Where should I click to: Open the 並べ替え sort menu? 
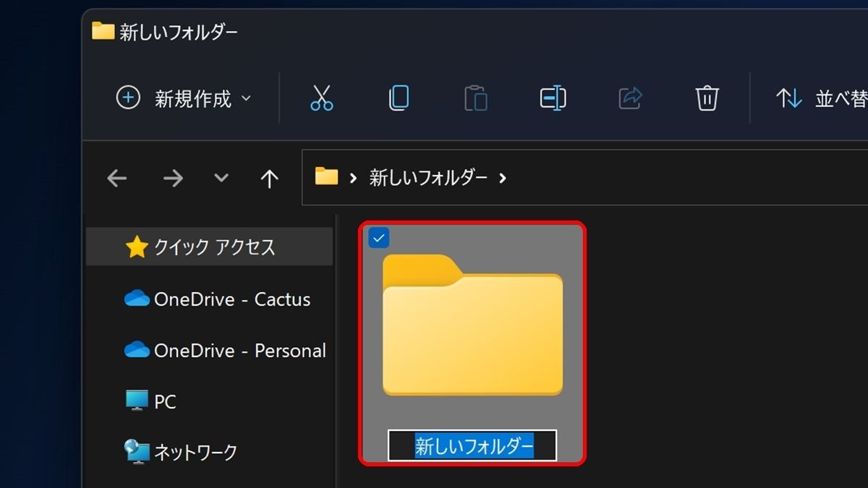[x=822, y=98]
